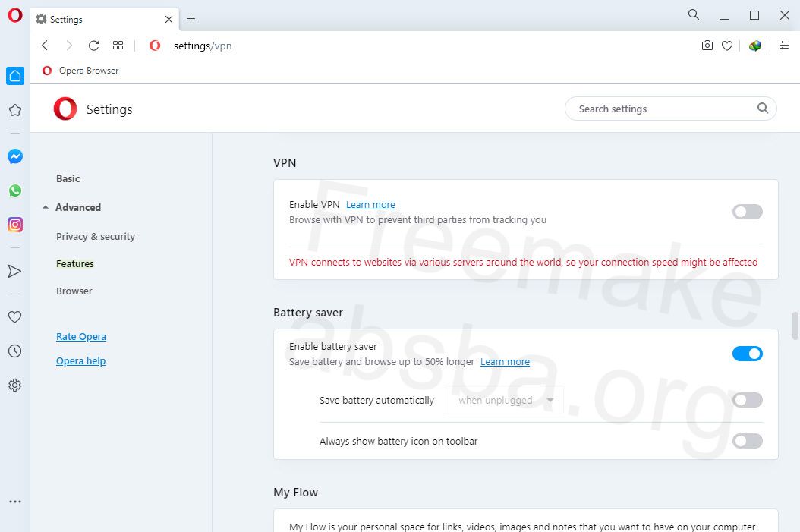
Task: Open the search tabs magnifier icon
Action: pyautogui.click(x=694, y=14)
